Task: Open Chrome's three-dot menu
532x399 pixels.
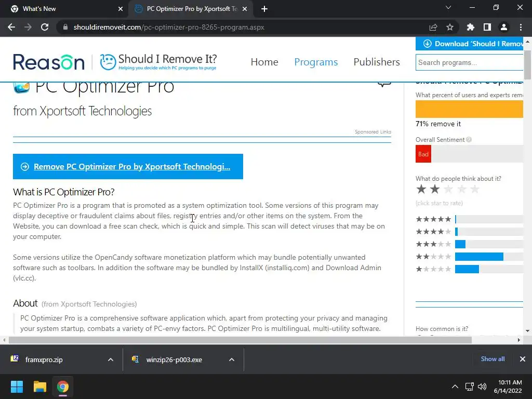Action: 521,27
